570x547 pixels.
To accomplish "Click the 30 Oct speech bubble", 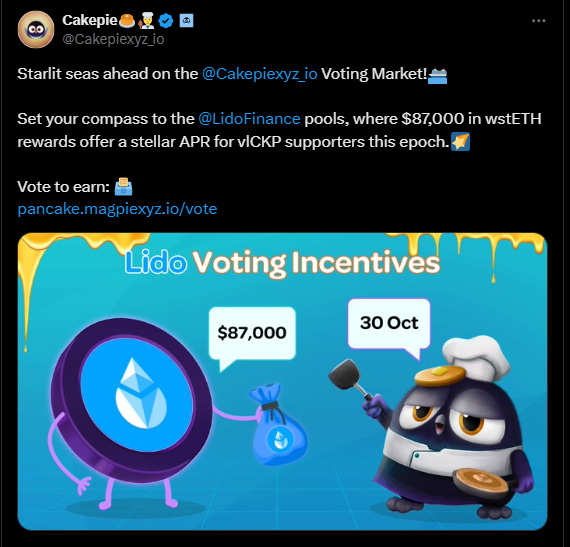I will point(389,324).
